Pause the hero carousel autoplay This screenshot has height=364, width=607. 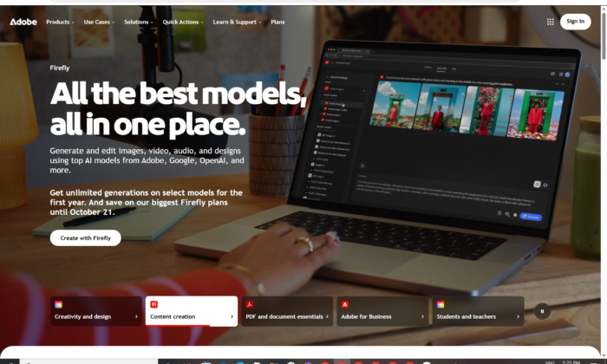[x=542, y=311]
